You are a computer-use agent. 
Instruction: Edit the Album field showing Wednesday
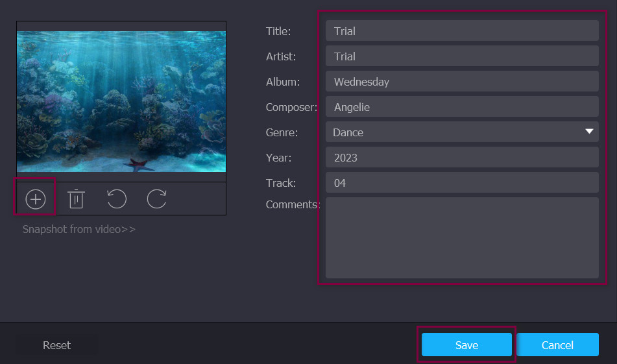pos(461,82)
